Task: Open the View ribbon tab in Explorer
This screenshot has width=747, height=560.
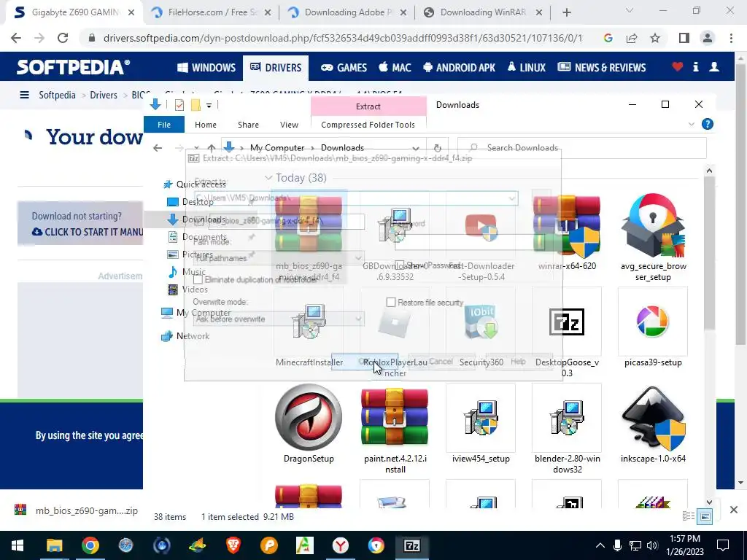Action: point(289,125)
